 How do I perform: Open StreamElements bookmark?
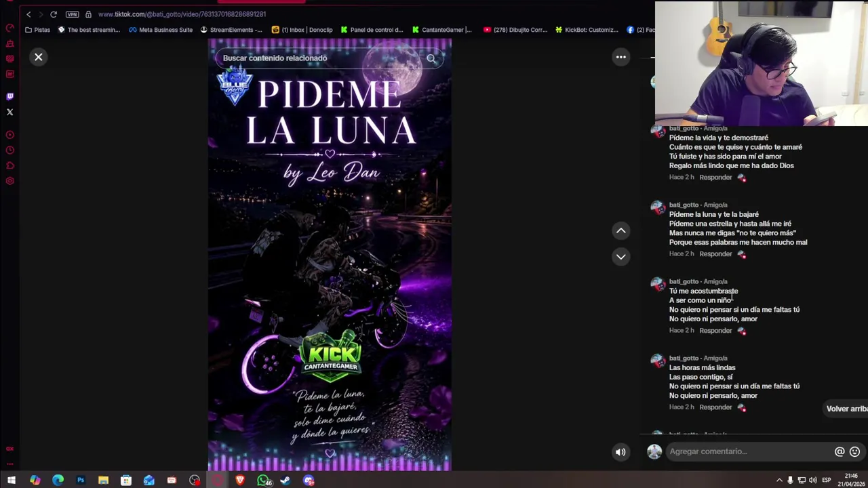point(231,30)
